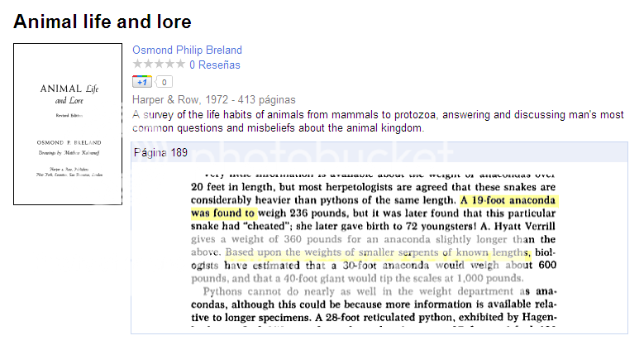The height and width of the screenshot is (350, 644).
Task: Click the second rating star
Action: (148, 64)
